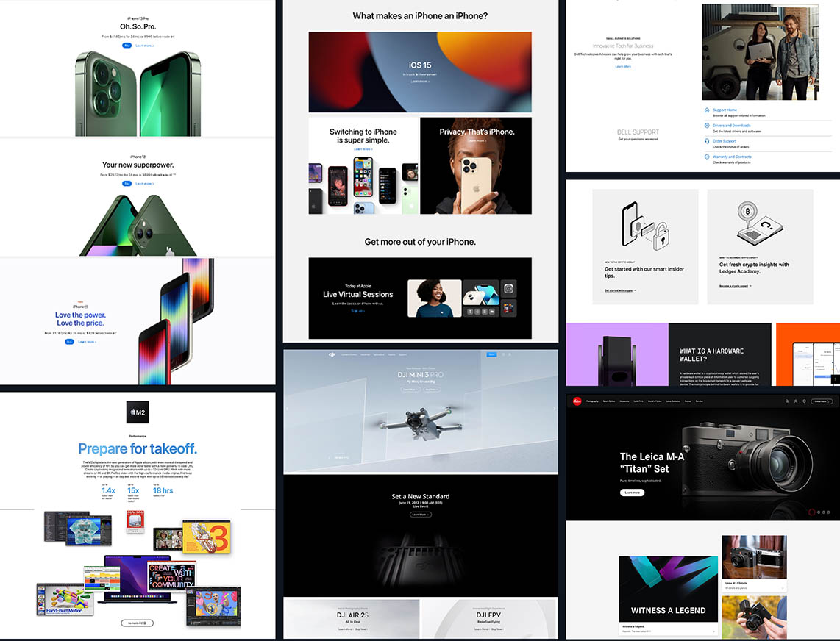This screenshot has width=840, height=641.
Task: Click the Prepare for takeoff heading
Action: pos(138,448)
